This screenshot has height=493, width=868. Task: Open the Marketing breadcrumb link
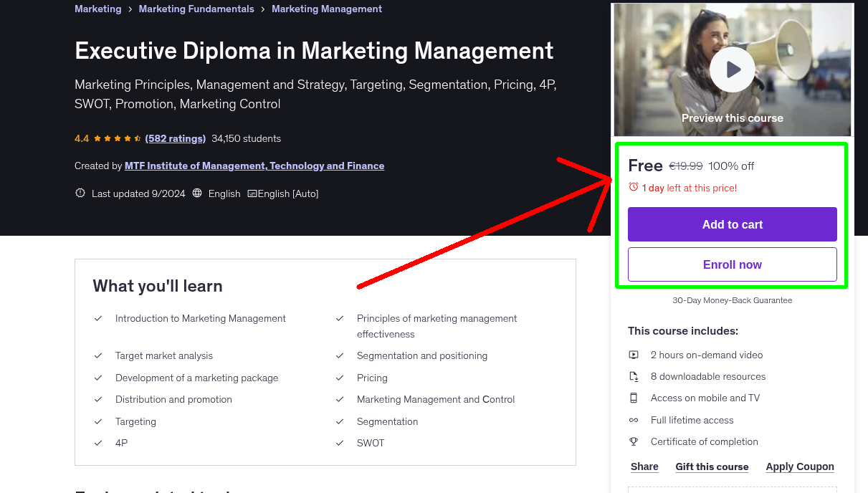pyautogui.click(x=97, y=9)
